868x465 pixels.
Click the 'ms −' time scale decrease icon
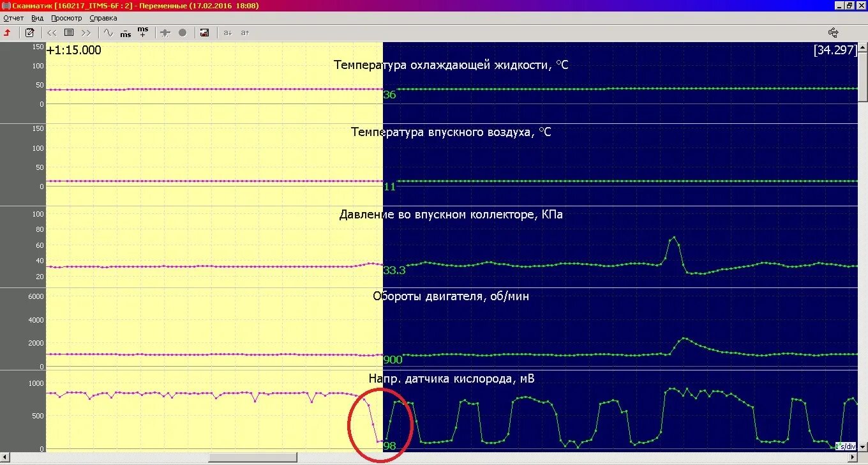coord(126,33)
